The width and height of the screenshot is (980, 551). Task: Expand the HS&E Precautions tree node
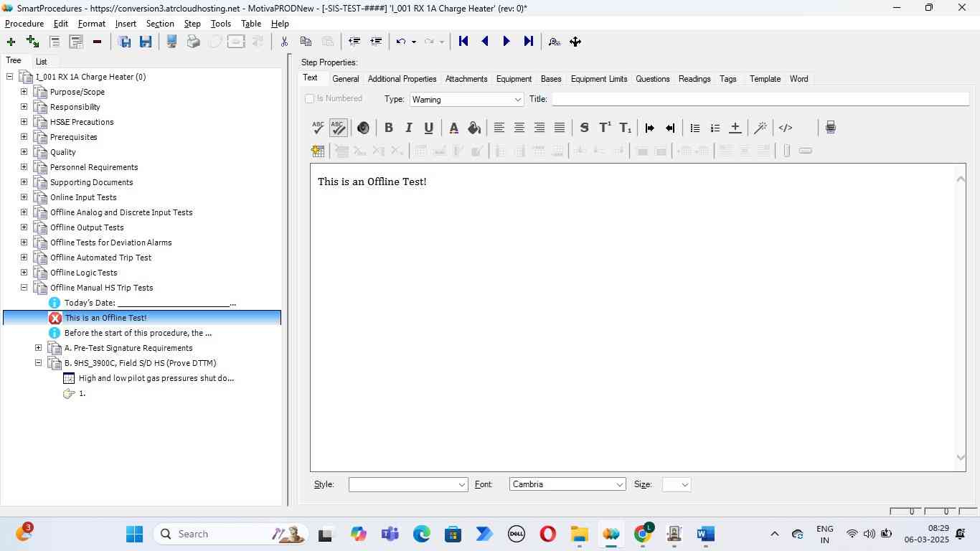pyautogui.click(x=24, y=122)
